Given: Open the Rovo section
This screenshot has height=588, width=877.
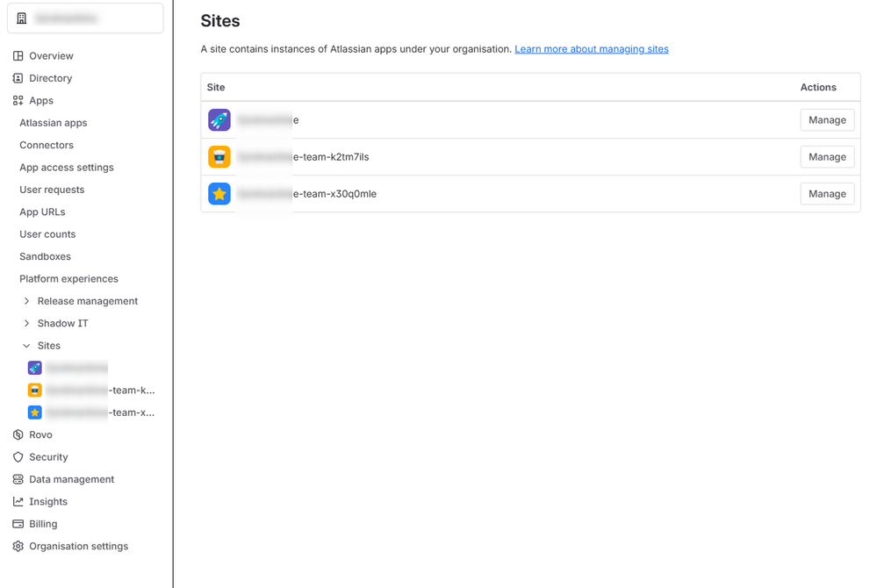Looking at the screenshot, I should click(41, 434).
